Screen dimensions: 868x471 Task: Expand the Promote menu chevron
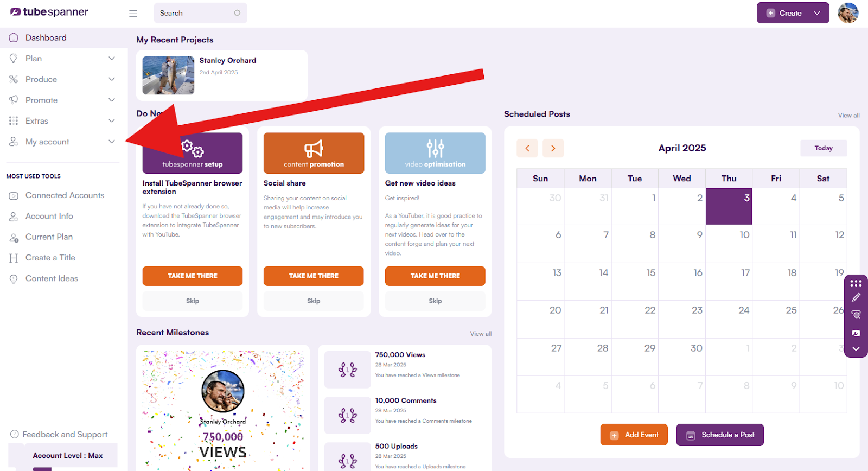click(x=112, y=100)
